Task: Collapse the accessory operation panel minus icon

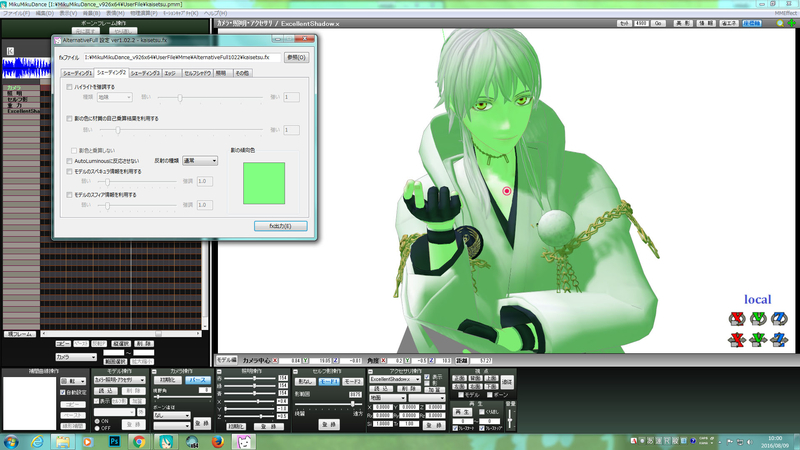Action: 370,371
